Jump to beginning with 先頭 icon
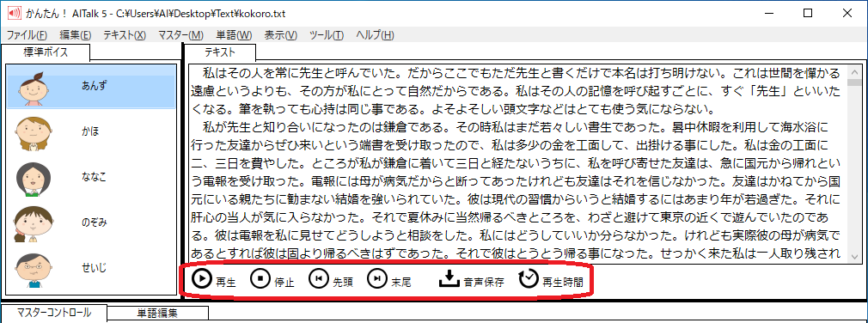 [330, 279]
